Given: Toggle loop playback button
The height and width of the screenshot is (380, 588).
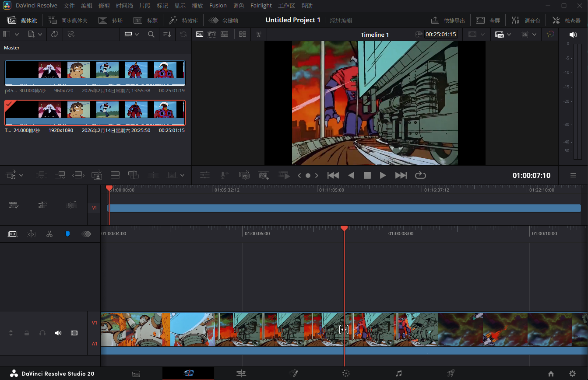Looking at the screenshot, I should [x=420, y=175].
